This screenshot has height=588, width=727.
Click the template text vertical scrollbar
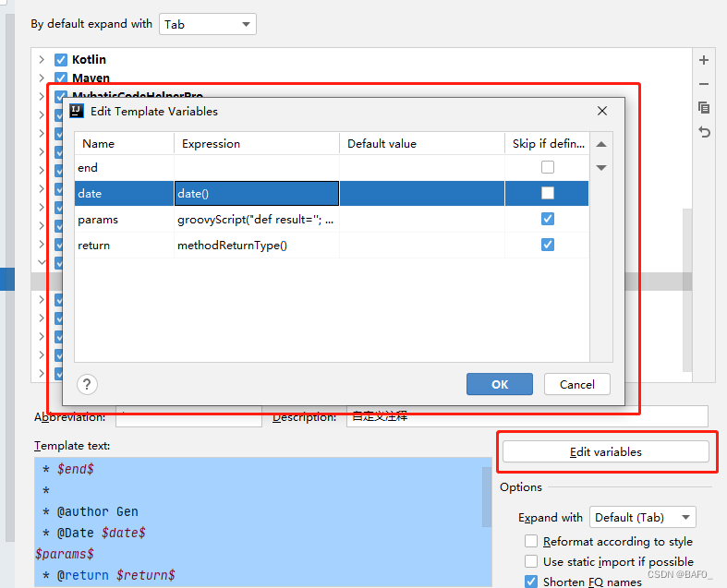pos(487,497)
